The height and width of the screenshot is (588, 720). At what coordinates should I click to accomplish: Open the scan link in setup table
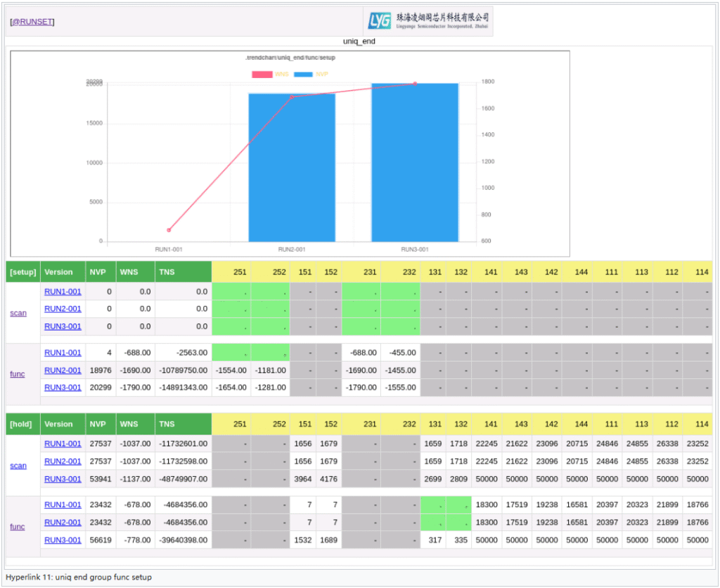coord(18,313)
